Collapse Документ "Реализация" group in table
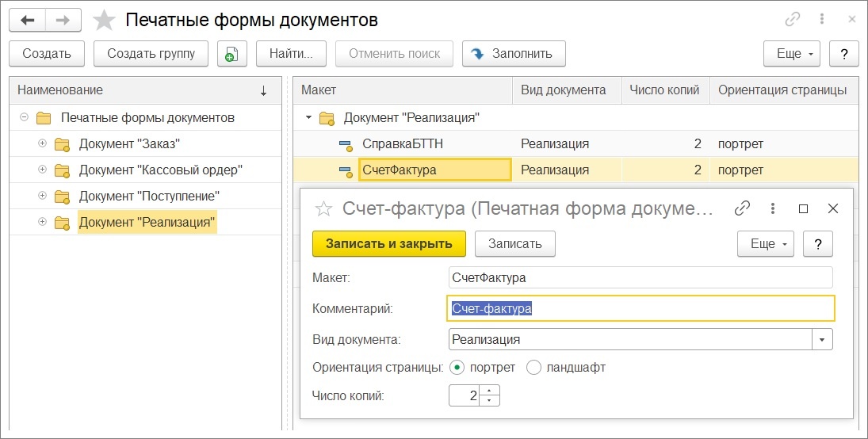 pyautogui.click(x=308, y=118)
